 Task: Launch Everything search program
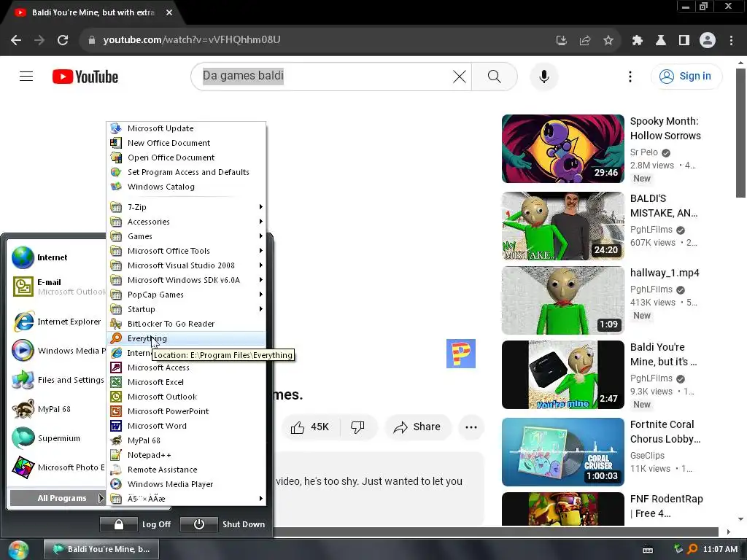pos(186,338)
